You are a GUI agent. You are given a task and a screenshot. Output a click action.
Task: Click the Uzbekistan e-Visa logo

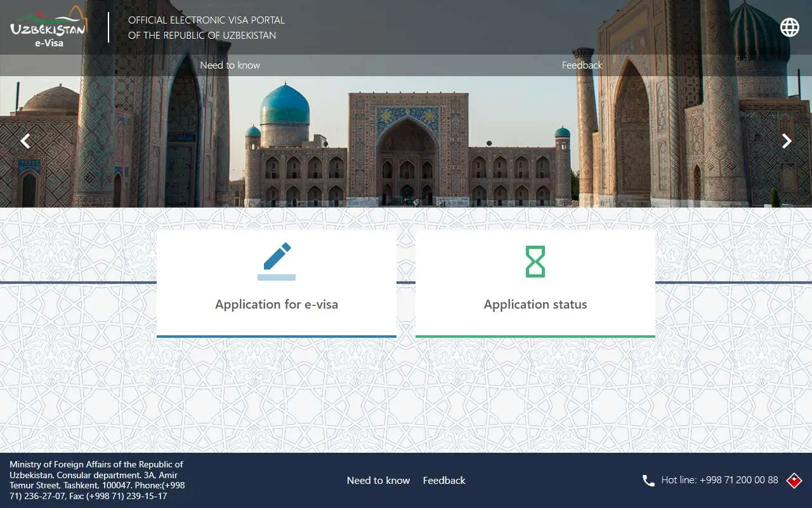[x=48, y=27]
